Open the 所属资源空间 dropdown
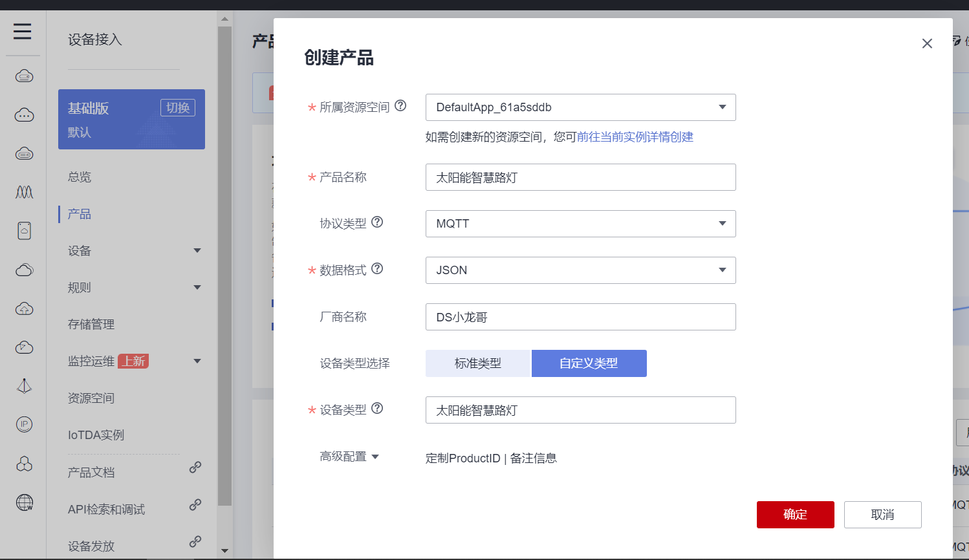969x560 pixels. (x=580, y=107)
